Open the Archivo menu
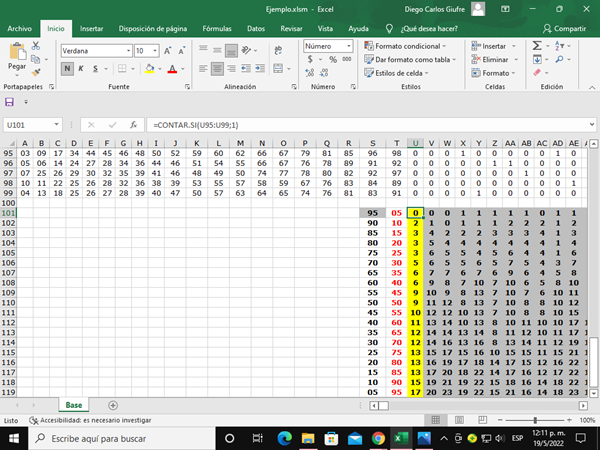Viewport: 600px width, 450px height. click(20, 29)
